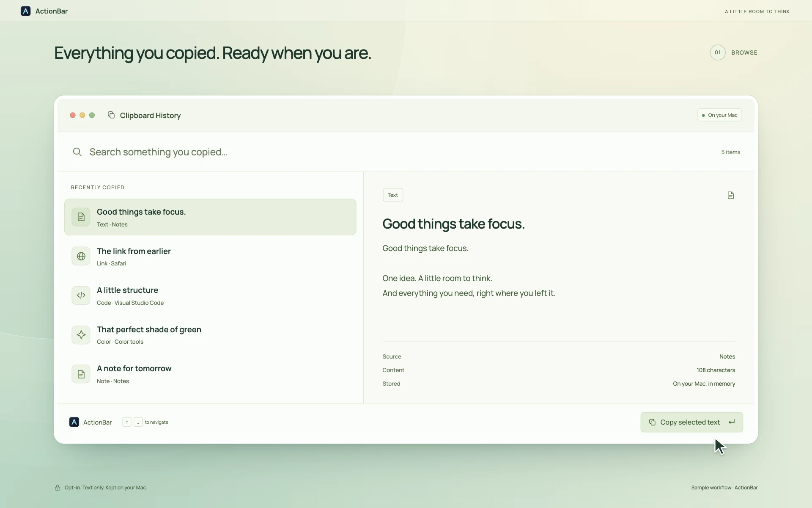The width and height of the screenshot is (812, 508).
Task: Click the down arrow navigate key
Action: pyautogui.click(x=138, y=422)
